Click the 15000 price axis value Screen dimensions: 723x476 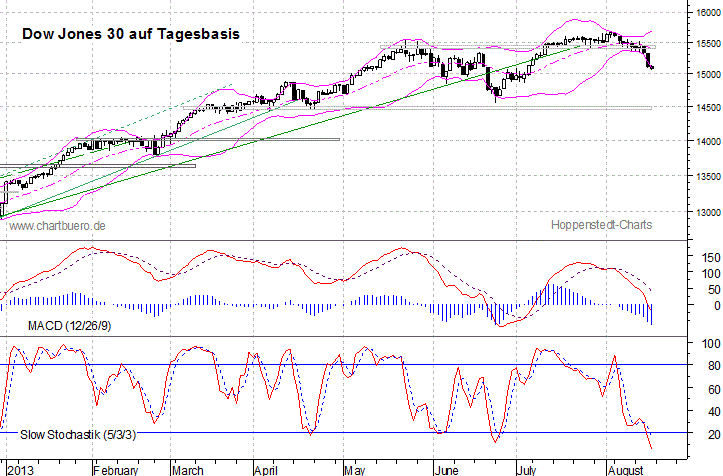[x=708, y=74]
